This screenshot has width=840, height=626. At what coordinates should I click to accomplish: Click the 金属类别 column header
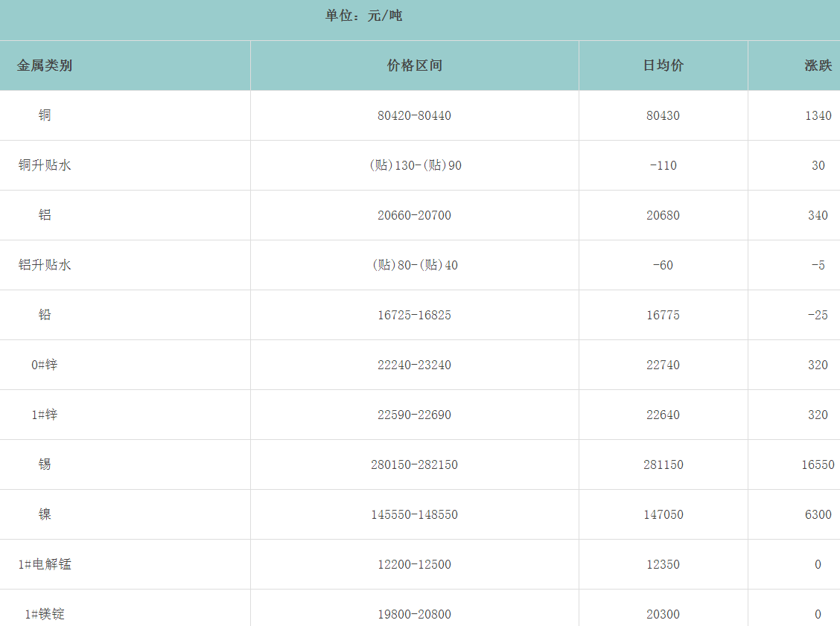click(45, 66)
